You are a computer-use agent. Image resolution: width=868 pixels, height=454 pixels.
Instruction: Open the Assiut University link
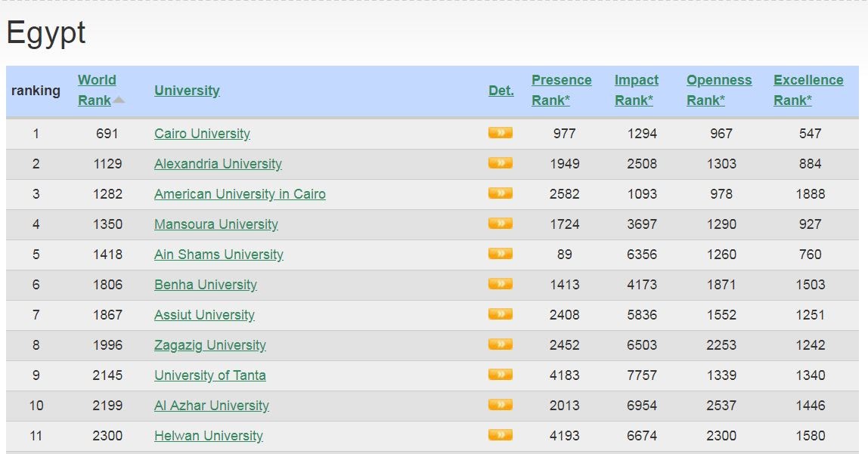(x=204, y=315)
